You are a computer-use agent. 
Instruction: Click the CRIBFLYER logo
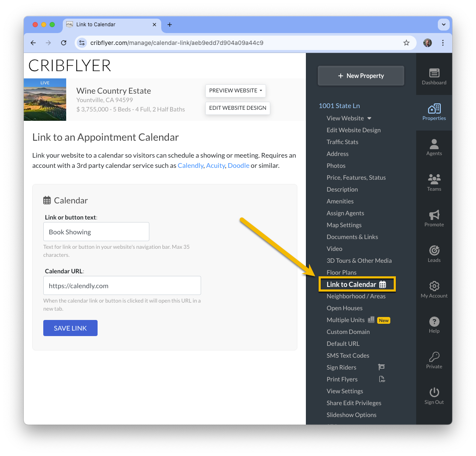(70, 66)
